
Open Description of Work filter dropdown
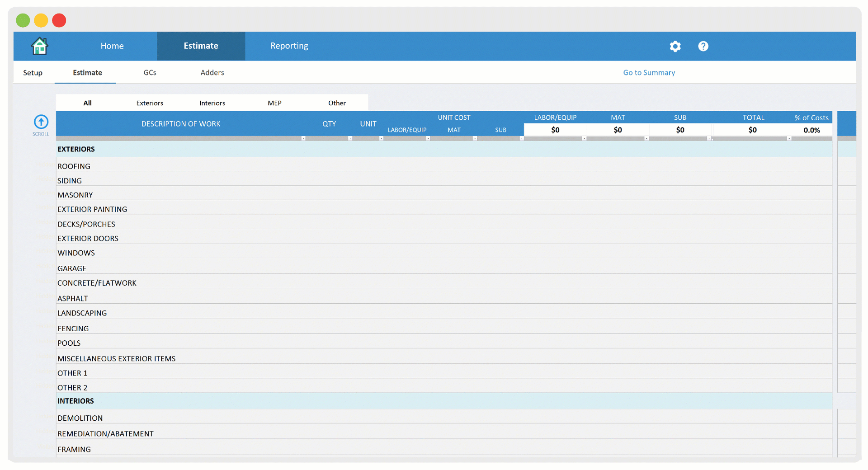coord(303,138)
